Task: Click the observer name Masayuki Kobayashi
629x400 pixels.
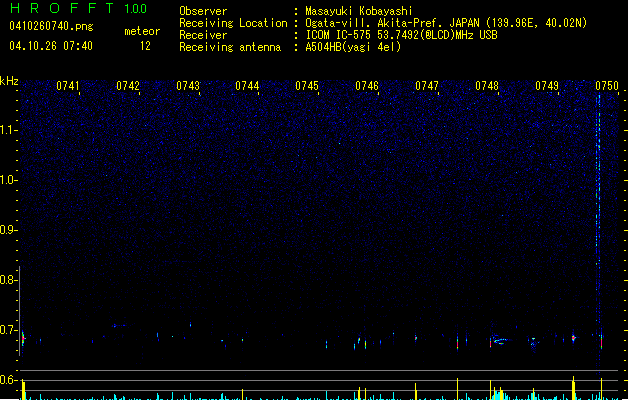Action: tap(359, 11)
